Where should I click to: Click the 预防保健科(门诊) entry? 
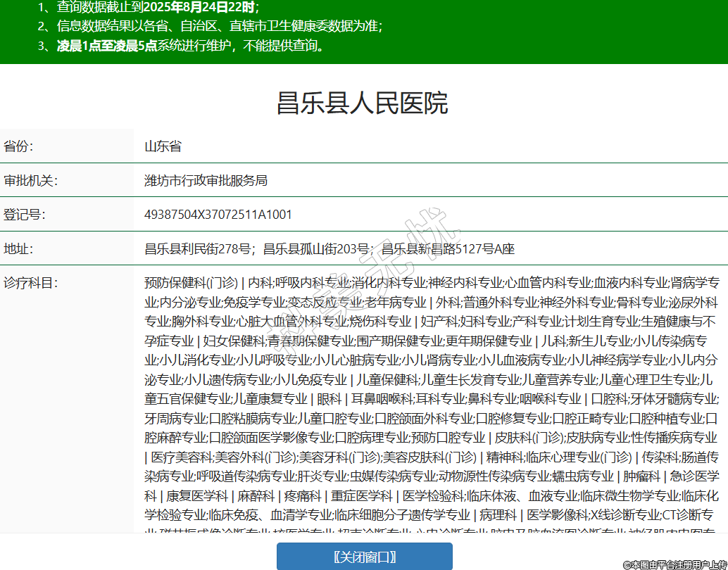click(191, 283)
